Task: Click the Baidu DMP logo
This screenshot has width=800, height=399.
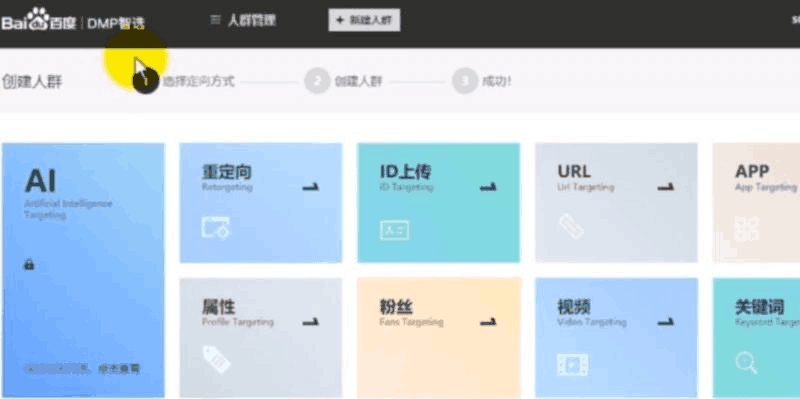Action: (x=73, y=21)
